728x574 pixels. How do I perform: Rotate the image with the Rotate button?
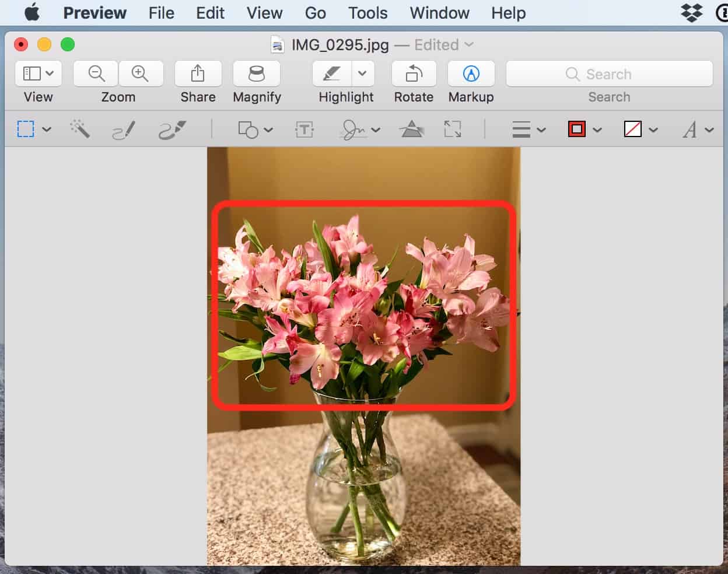414,73
